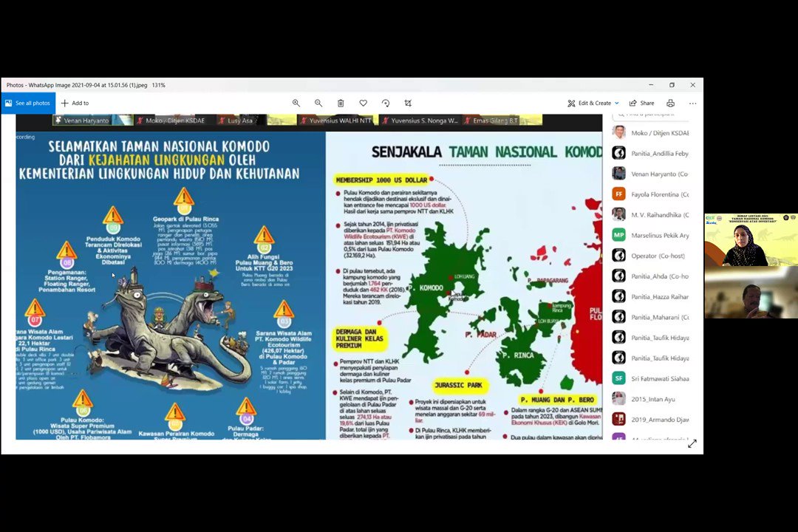Screen dimensions: 798x532
Task: Click warning triangle 04 above Pulau Padar
Action: tap(246, 409)
